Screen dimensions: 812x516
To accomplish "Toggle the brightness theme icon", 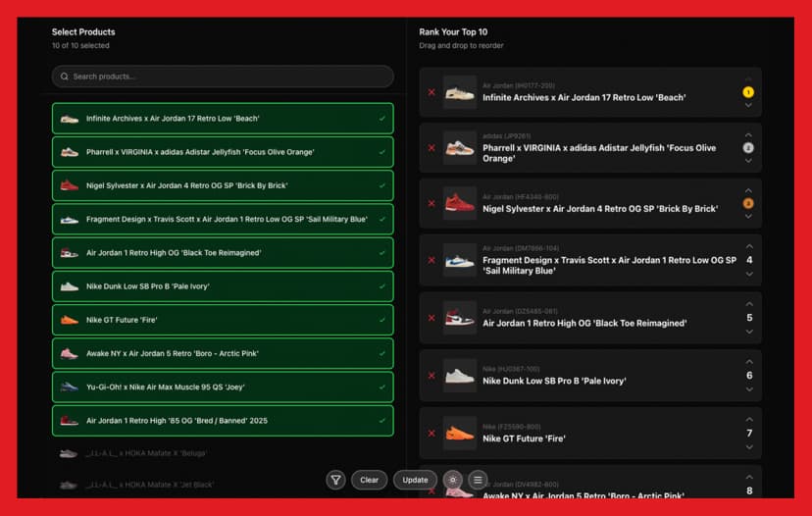I will coord(453,480).
